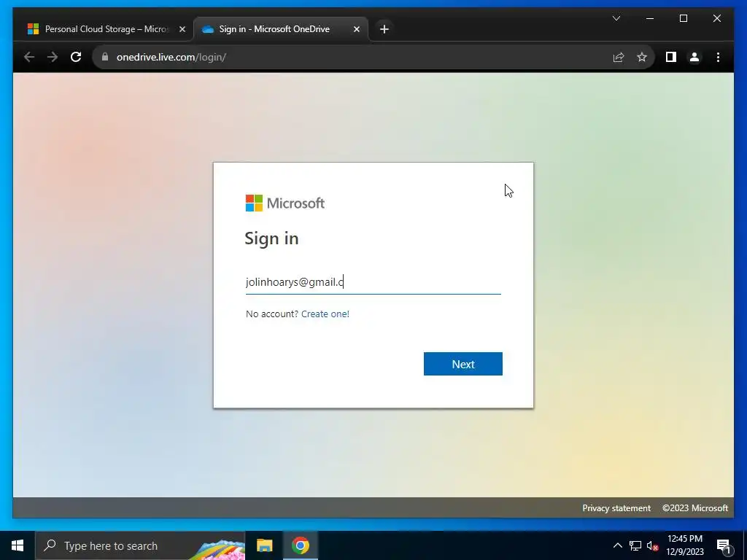This screenshot has width=747, height=560.
Task: Click the ©2023 Microsoft footer text
Action: [695, 508]
